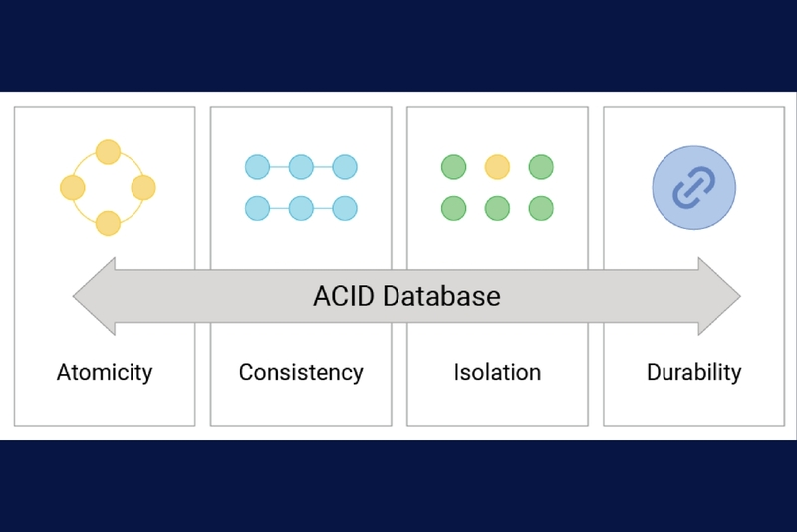Click the Durability chain link icon
Viewport: 797px width, 532px height.
pyautogui.click(x=693, y=188)
